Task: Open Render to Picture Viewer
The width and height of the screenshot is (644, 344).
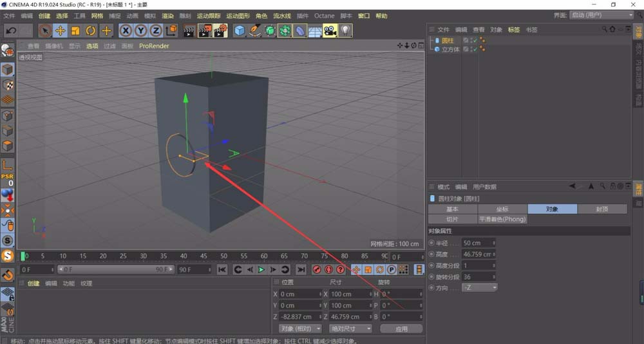Action: pyautogui.click(x=205, y=31)
